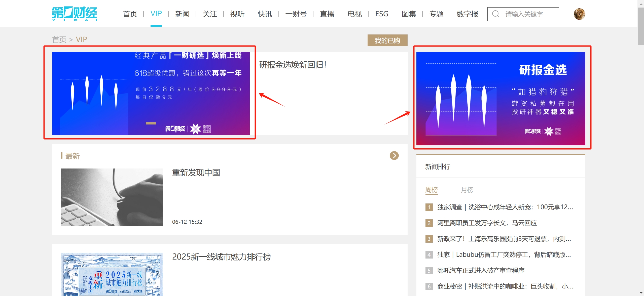Go to the 专题 section
Screen dimensions: 644x296
coord(436,14)
